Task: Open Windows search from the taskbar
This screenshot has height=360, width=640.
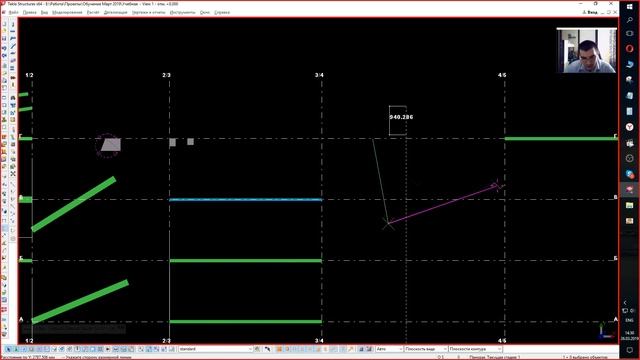Action: pos(629,20)
